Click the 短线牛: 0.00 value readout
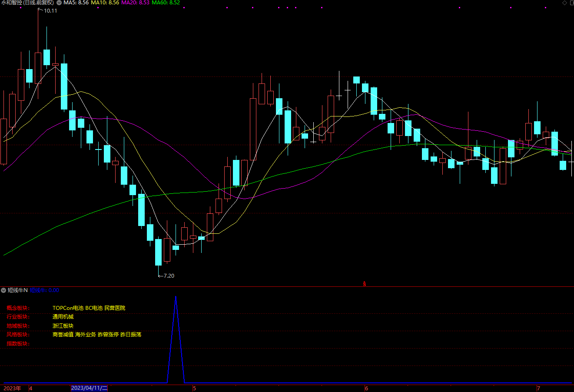The height and width of the screenshot is (392, 574). pyautogui.click(x=44, y=290)
